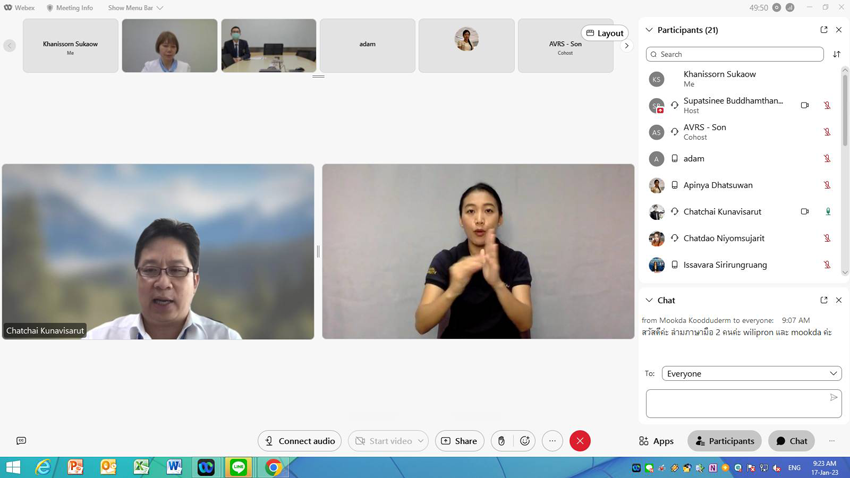Click filmstrip resize handle below thumbnails

(318, 76)
